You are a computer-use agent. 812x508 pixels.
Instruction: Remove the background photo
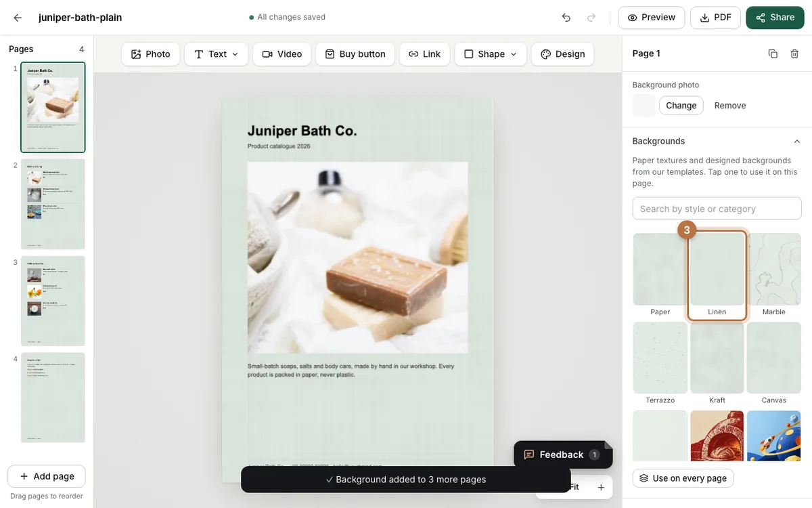(x=730, y=106)
